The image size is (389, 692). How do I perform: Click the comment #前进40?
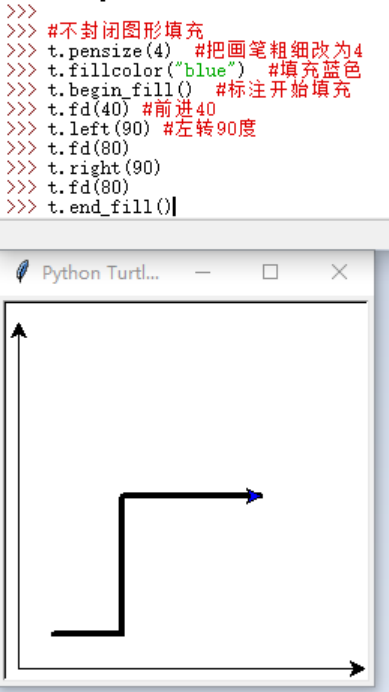pos(179,109)
